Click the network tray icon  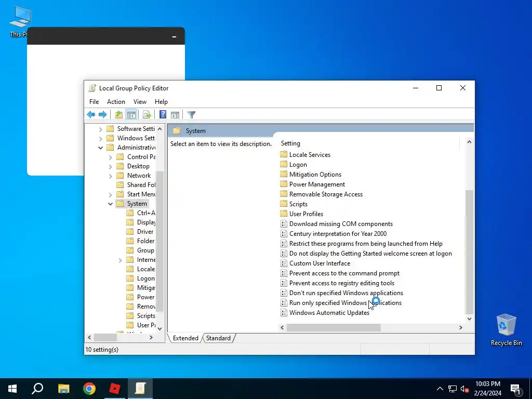(x=453, y=389)
